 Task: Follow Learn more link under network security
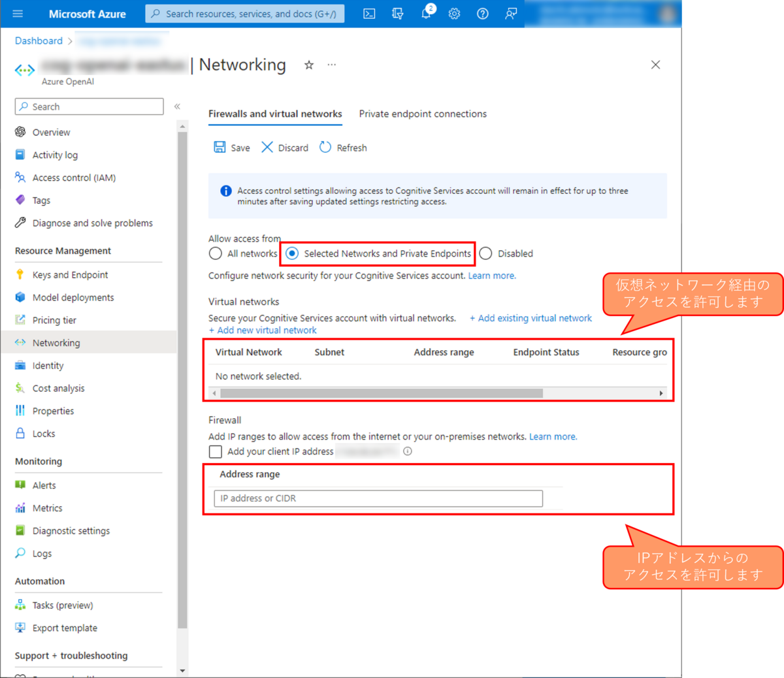[492, 276]
